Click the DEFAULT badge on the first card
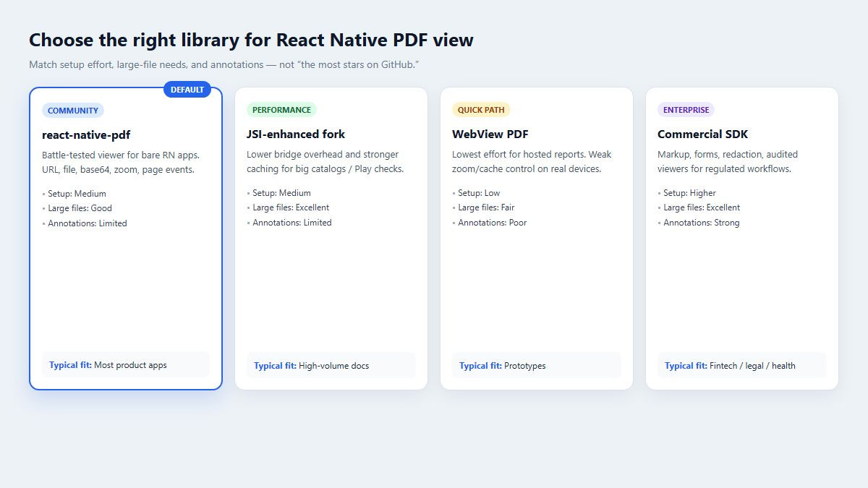Screen dimensions: 868x488 pyautogui.click(x=187, y=90)
